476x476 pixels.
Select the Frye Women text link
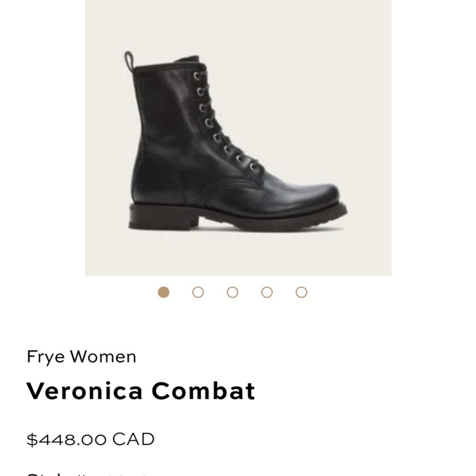pyautogui.click(x=81, y=356)
